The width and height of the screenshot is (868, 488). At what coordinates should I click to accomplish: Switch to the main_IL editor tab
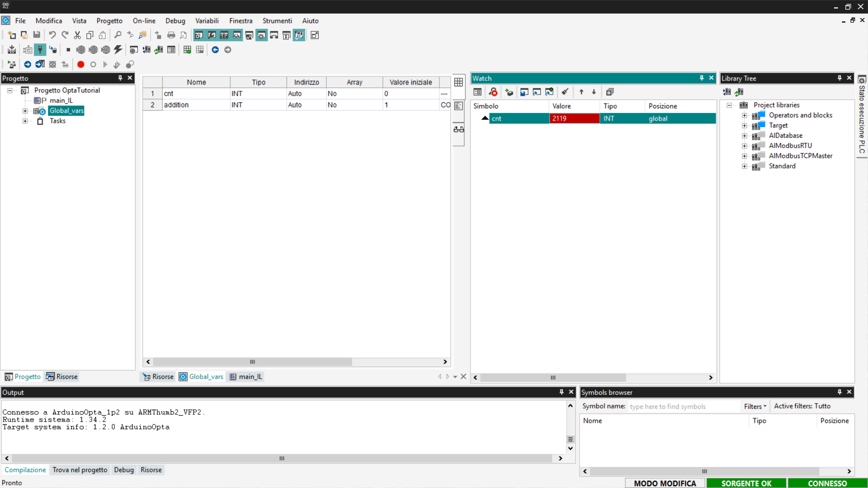[x=246, y=377]
